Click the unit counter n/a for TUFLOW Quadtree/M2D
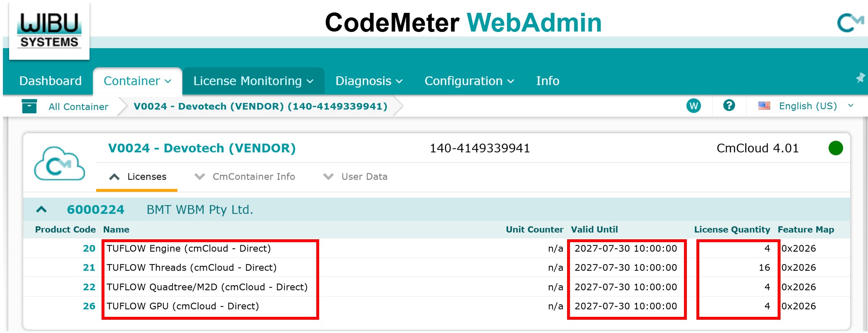The image size is (868, 333). [555, 287]
